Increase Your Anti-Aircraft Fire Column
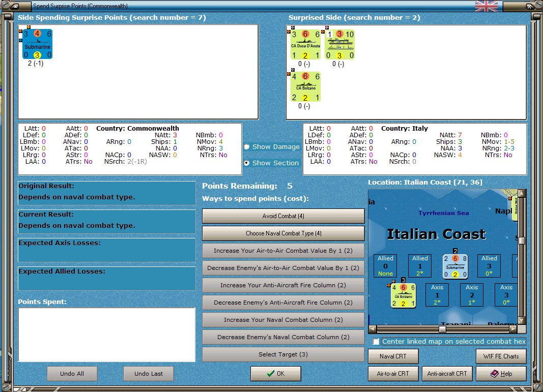The image size is (543, 392). click(x=283, y=285)
